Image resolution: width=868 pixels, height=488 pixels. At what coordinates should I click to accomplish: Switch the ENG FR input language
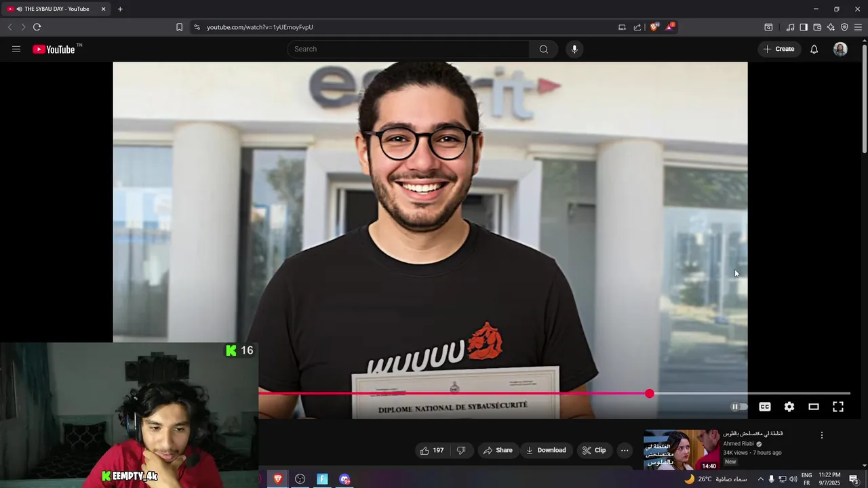coord(806,479)
